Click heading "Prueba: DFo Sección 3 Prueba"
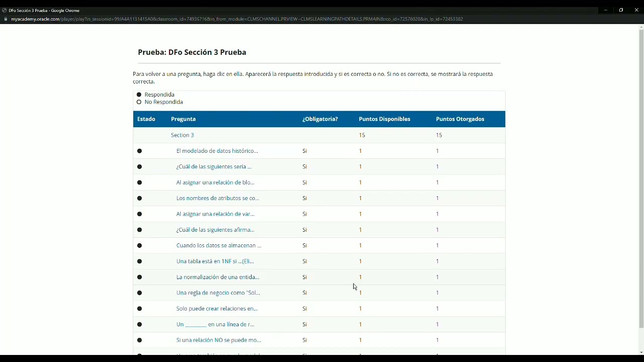Viewport: 644px width, 362px height. point(192,52)
